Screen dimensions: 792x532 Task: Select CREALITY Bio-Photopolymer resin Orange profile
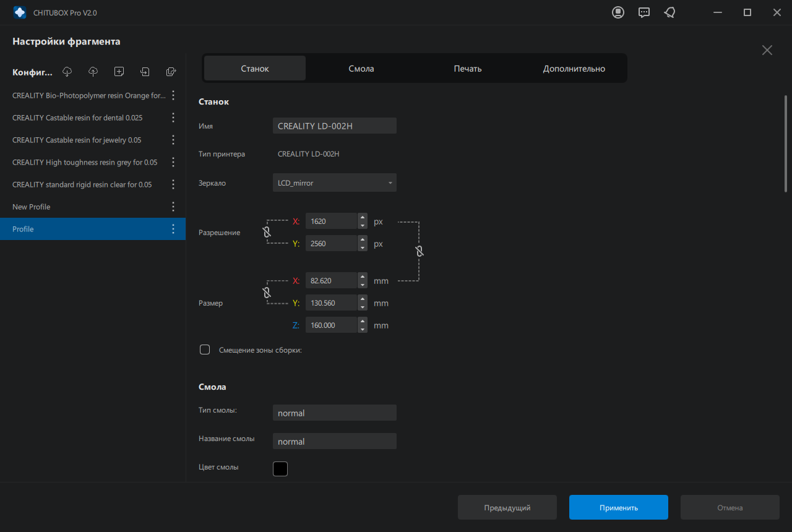[x=93, y=95]
